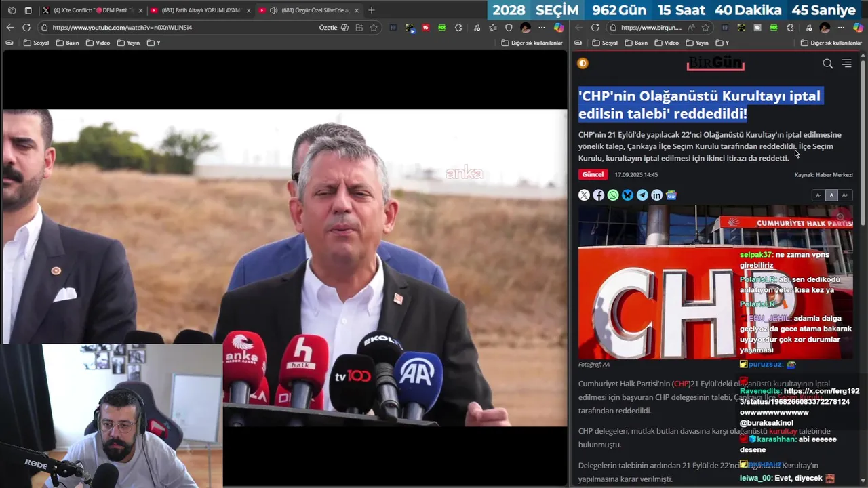Bookmark YouTube page with star icon
Viewport: 868px width, 488px height.
point(374,28)
